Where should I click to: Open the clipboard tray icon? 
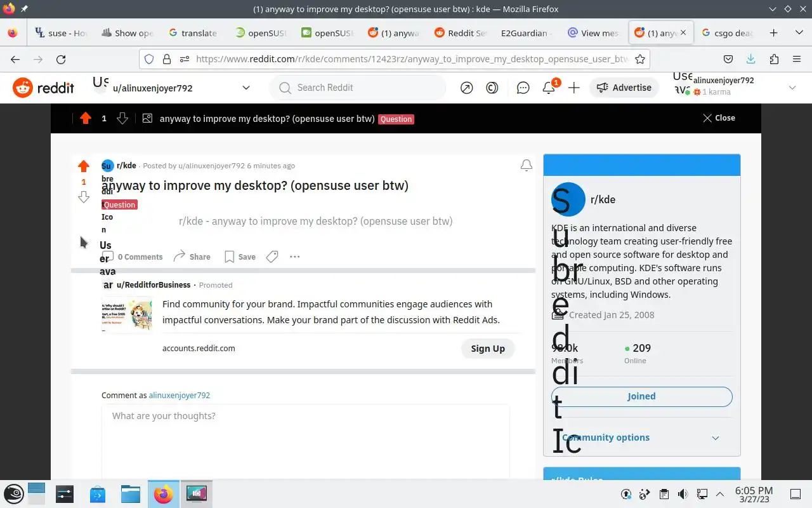[664, 494]
